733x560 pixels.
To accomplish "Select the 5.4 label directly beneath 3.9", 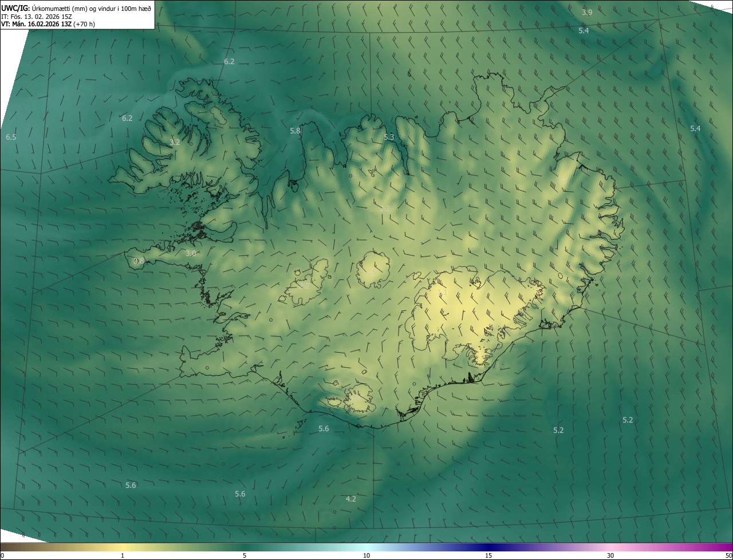I will [x=584, y=30].
